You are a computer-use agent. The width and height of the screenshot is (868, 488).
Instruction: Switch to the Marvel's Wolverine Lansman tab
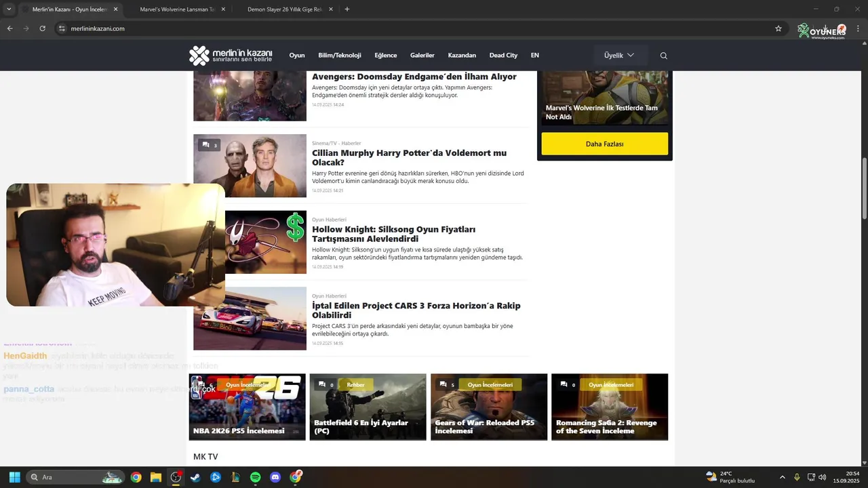pyautogui.click(x=178, y=9)
